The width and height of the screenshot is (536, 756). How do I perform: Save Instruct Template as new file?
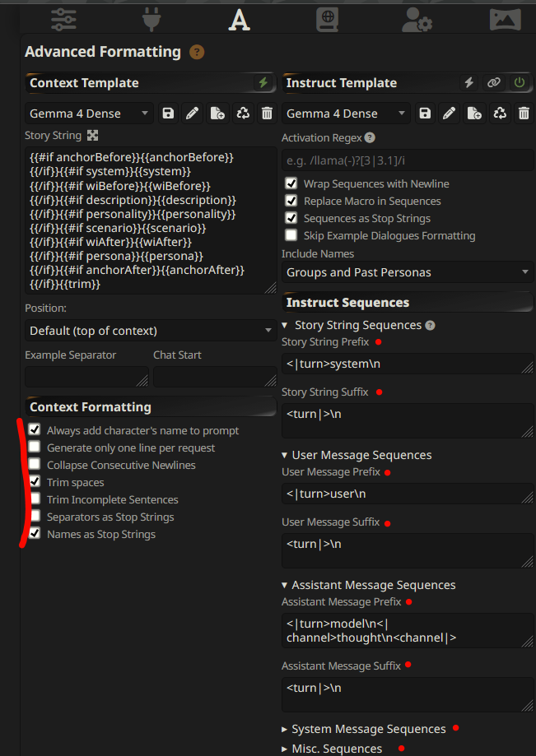(474, 114)
